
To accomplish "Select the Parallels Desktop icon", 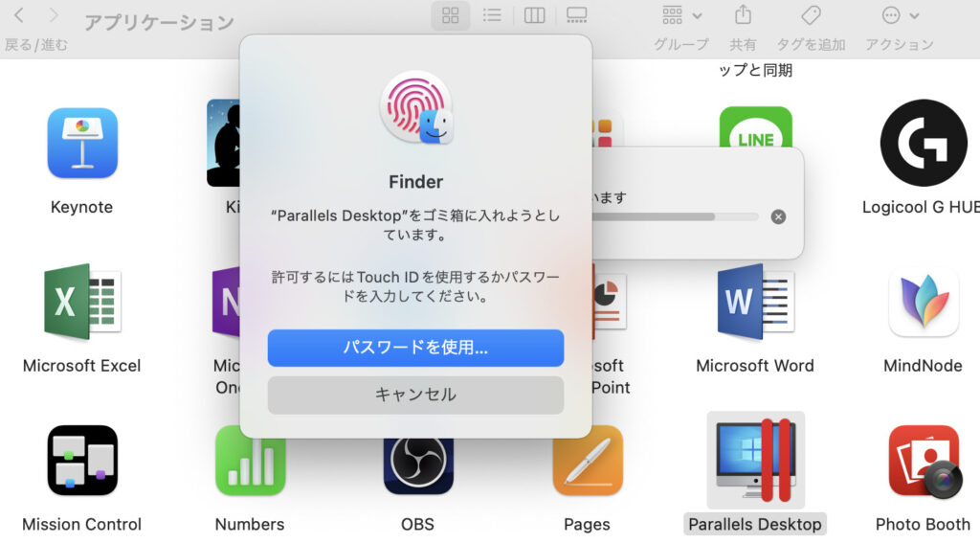I will point(756,461).
